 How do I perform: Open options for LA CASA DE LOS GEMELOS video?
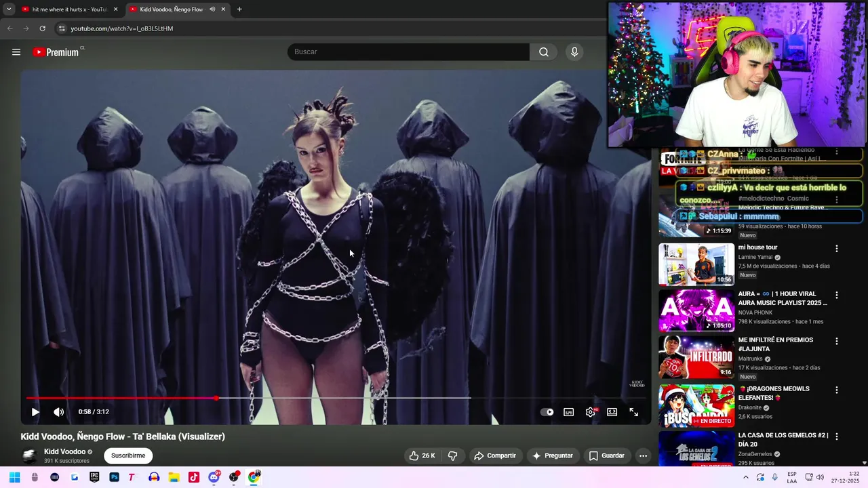click(837, 437)
